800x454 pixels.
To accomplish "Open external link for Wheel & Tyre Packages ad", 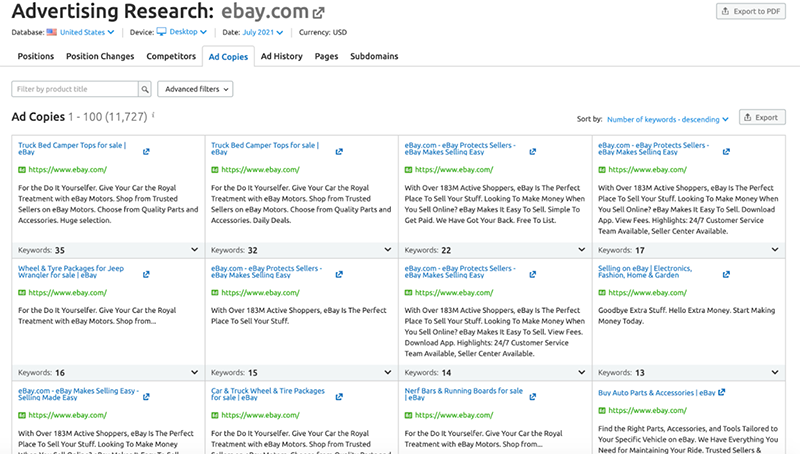I will 146,274.
